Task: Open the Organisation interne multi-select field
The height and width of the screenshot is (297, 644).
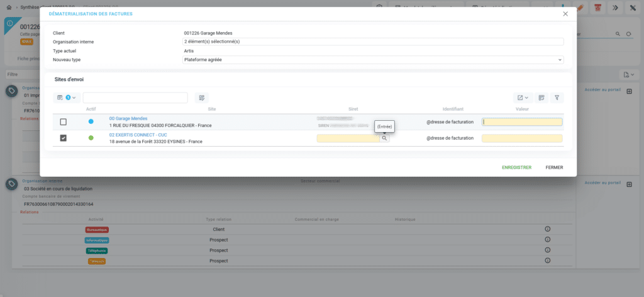Action: tap(372, 42)
